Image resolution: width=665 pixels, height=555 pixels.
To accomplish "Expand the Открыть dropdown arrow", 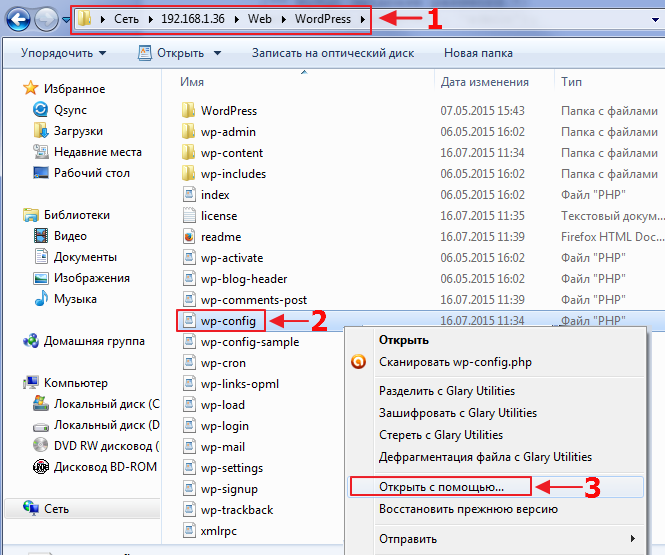I will click(x=217, y=53).
